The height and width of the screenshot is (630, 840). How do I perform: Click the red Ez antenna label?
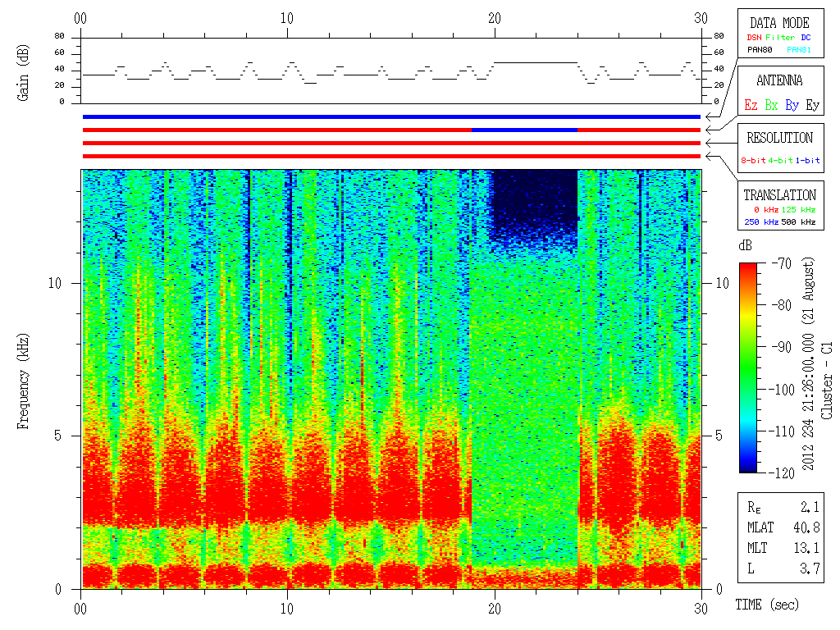[x=751, y=105]
